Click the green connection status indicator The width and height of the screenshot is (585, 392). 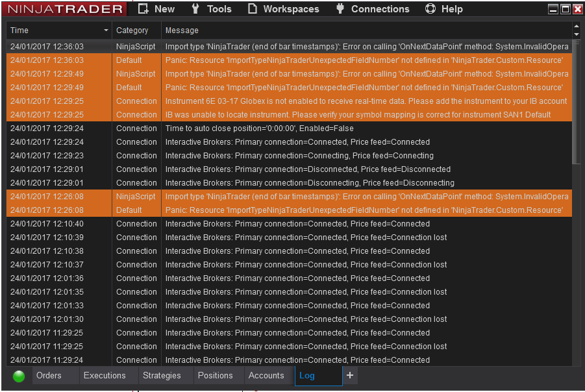(19, 376)
